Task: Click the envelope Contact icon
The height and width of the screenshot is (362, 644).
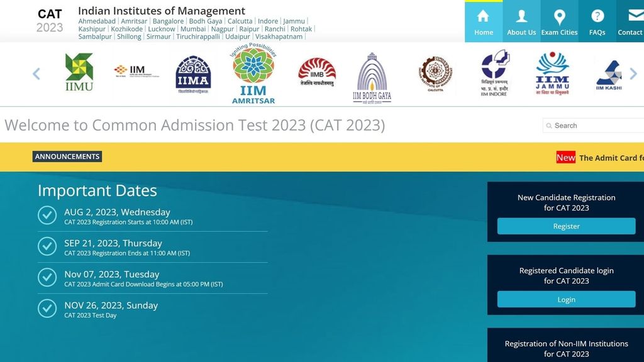Action: [636, 16]
